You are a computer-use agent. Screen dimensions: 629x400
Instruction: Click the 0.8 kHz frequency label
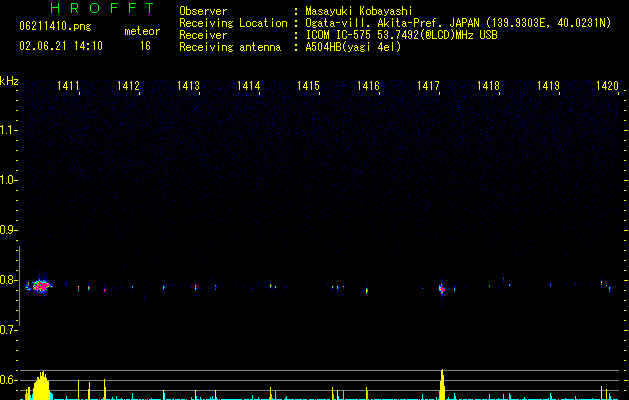pos(8,280)
